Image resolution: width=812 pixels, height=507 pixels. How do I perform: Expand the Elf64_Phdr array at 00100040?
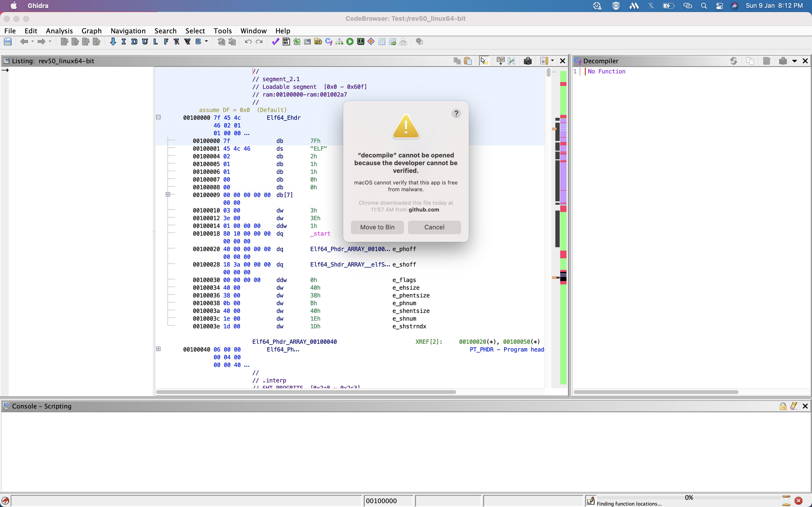click(158, 349)
